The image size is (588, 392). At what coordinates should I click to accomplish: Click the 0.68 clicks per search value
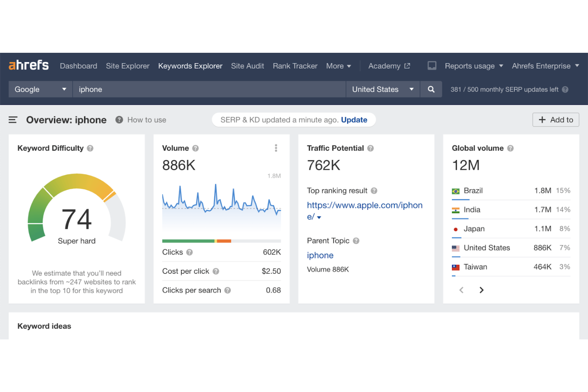[273, 290]
